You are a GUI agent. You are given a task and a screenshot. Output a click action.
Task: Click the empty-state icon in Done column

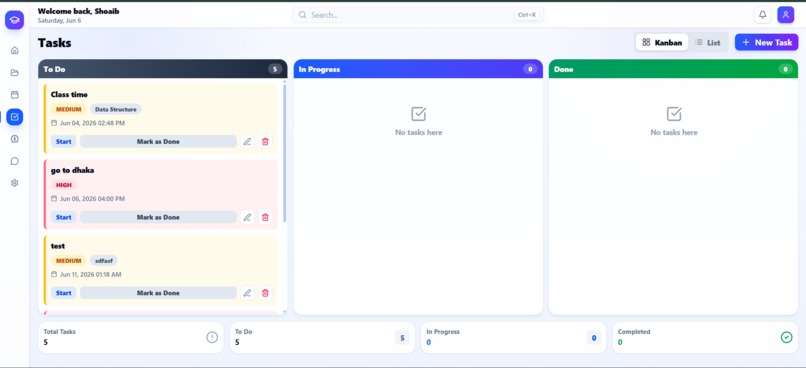coord(674,114)
